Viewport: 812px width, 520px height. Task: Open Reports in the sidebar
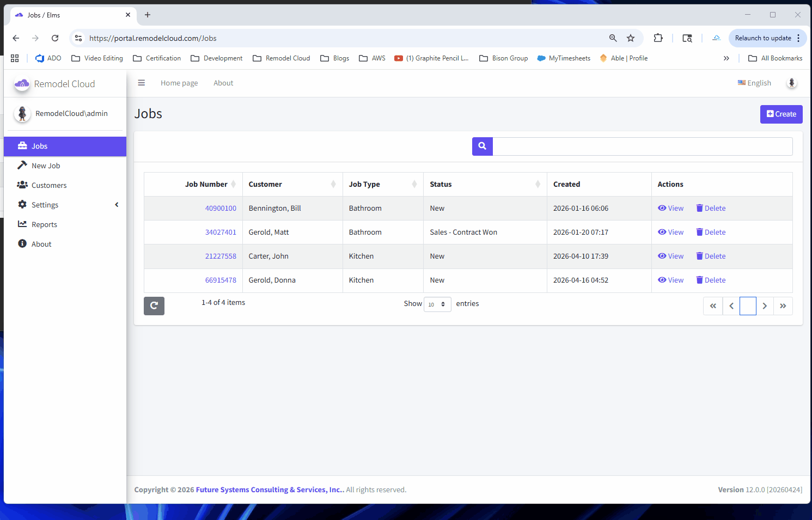pos(44,225)
